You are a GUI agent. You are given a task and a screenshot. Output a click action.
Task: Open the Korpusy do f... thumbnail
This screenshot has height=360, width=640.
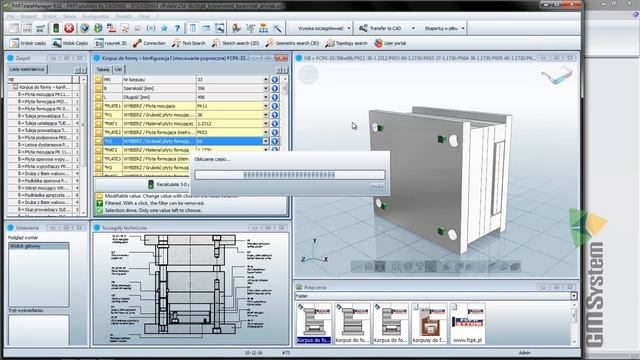coord(429,324)
